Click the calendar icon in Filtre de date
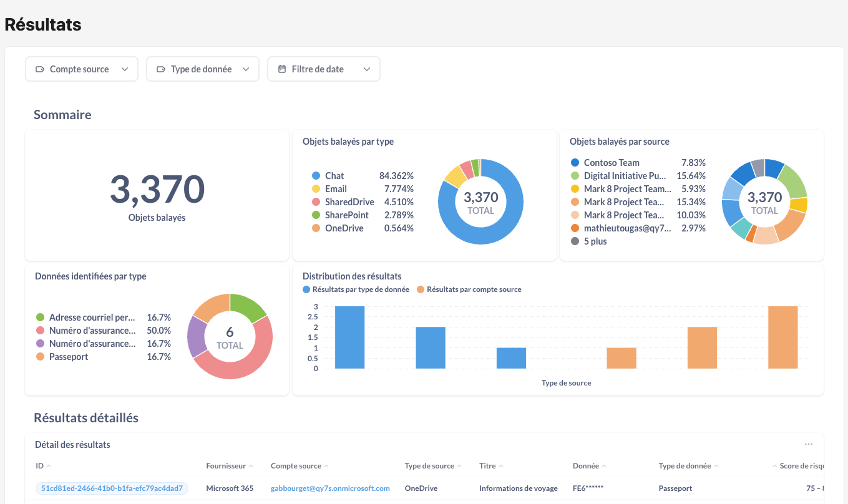The image size is (848, 504). pos(282,69)
